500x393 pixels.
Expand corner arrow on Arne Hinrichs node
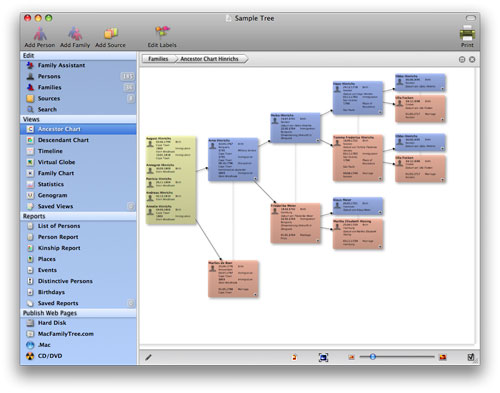coord(255,178)
